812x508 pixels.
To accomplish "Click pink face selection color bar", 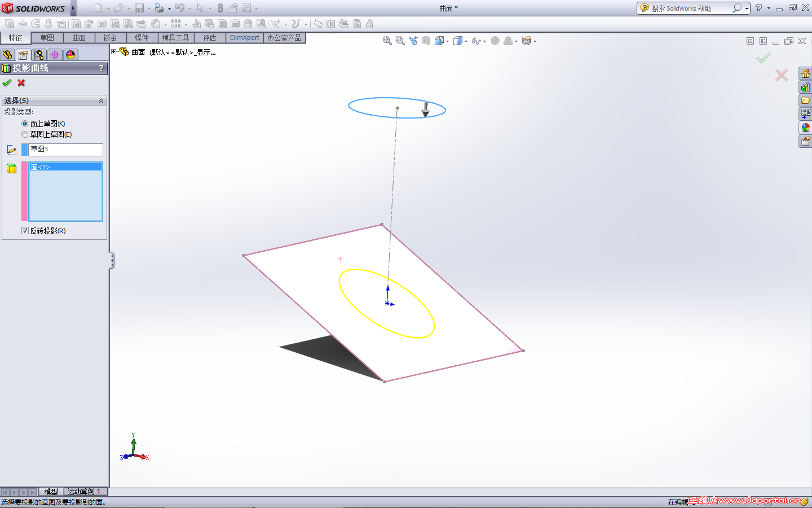I will [x=25, y=191].
